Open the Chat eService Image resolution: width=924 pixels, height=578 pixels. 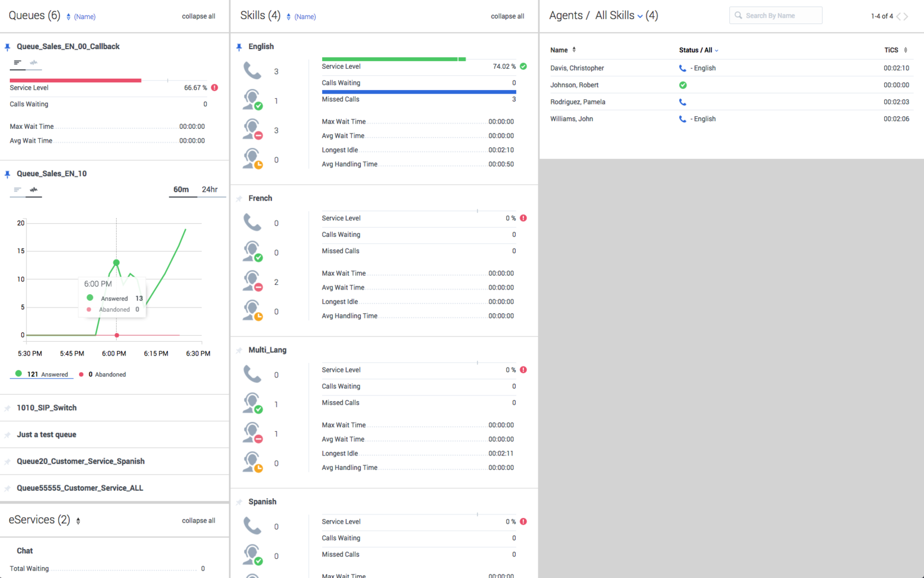pos(25,551)
